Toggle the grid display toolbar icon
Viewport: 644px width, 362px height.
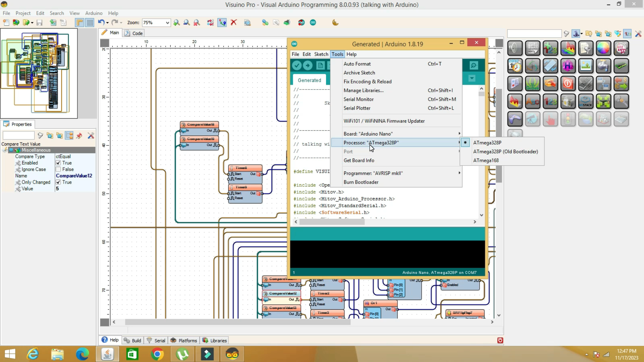90,22
